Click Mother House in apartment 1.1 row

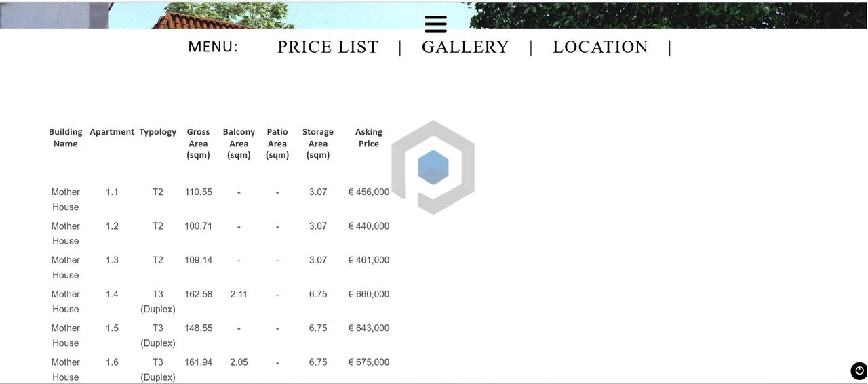coord(66,200)
